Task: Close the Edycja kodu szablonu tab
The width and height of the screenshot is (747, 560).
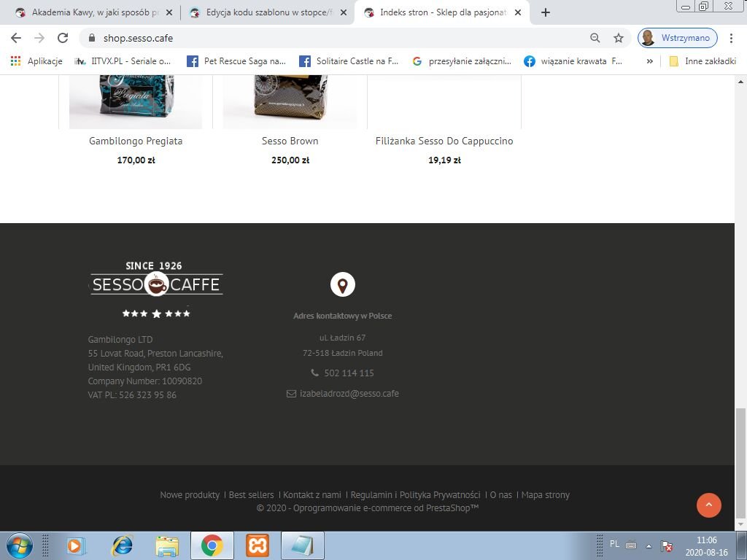Action: click(x=343, y=12)
